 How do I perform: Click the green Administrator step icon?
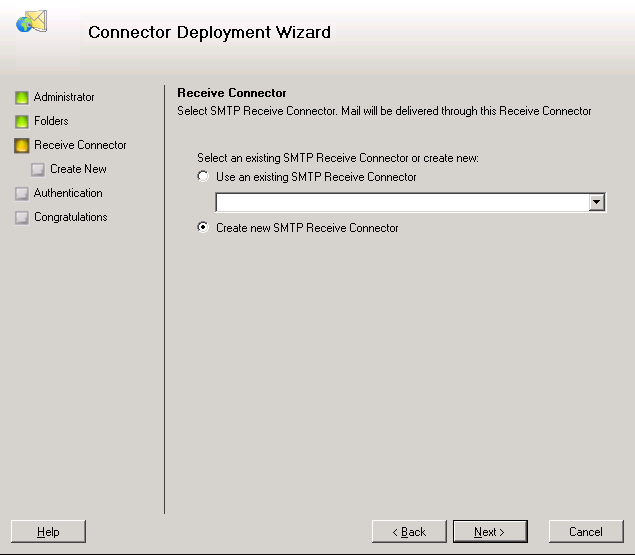(x=22, y=98)
